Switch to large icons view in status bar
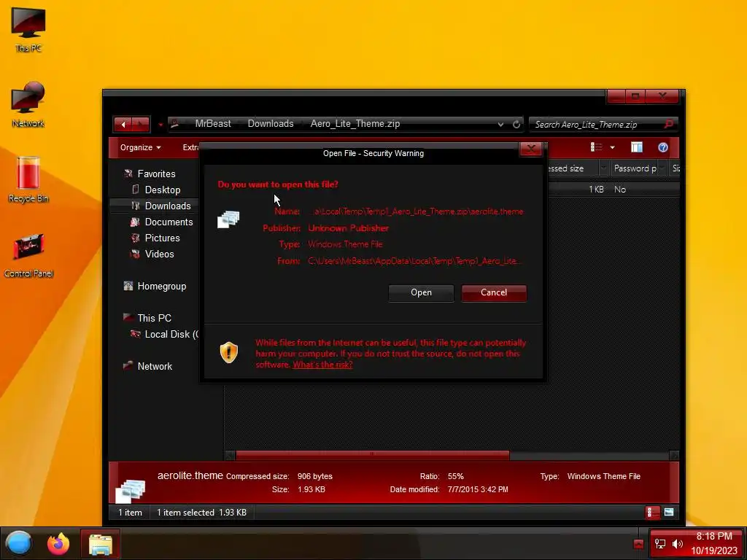Image resolution: width=747 pixels, height=560 pixels. click(669, 513)
